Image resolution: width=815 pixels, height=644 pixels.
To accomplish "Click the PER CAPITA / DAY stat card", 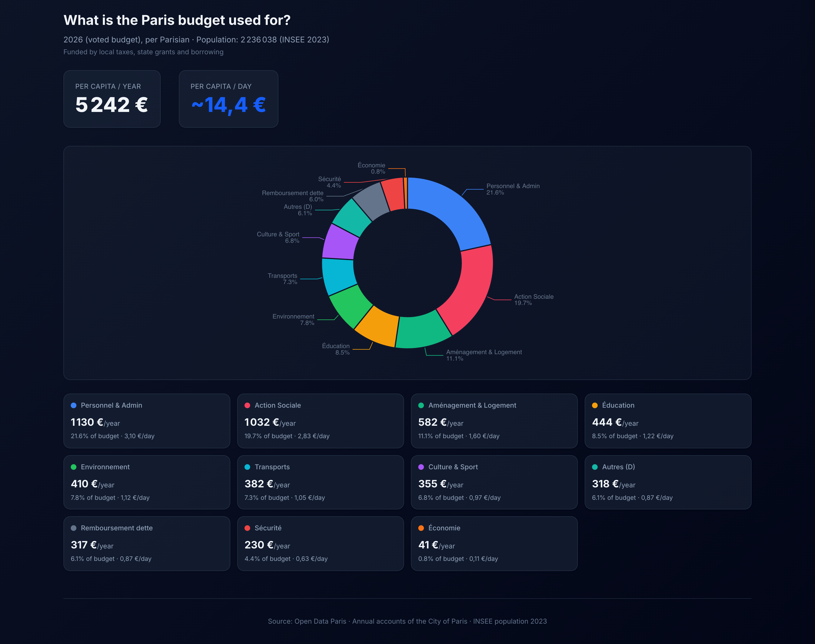I will [x=228, y=98].
